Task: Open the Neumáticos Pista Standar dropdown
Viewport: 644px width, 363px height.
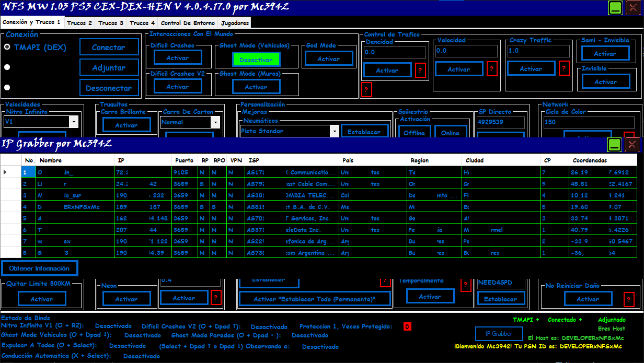Action: pyautogui.click(x=334, y=131)
